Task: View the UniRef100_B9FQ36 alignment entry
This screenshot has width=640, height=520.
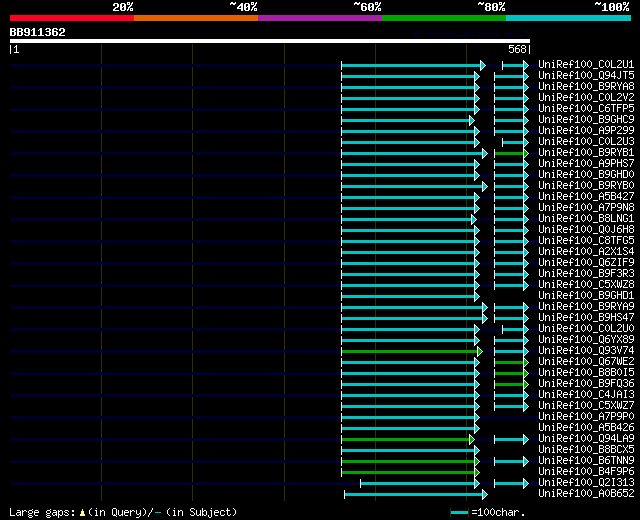Action: pos(586,384)
